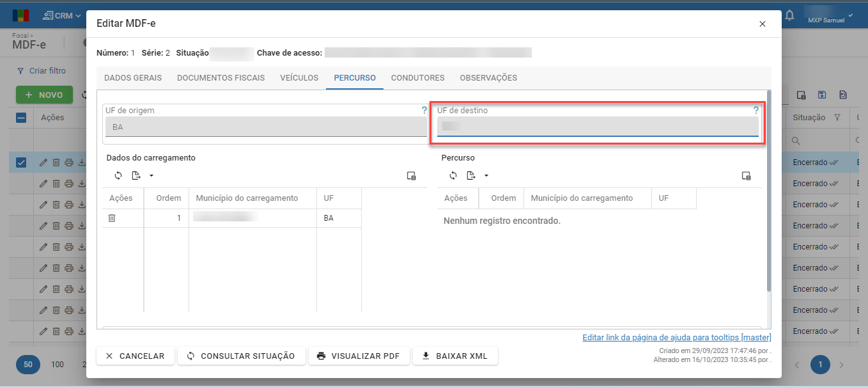The width and height of the screenshot is (868, 387).
Task: Close the Editar MDF-e dialog
Action: point(762,24)
